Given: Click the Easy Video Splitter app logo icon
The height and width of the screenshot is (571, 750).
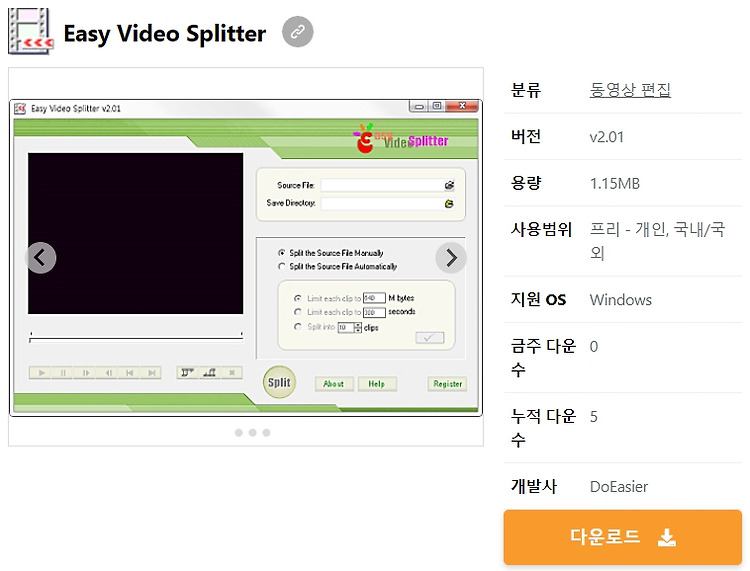Looking at the screenshot, I should [x=31, y=32].
